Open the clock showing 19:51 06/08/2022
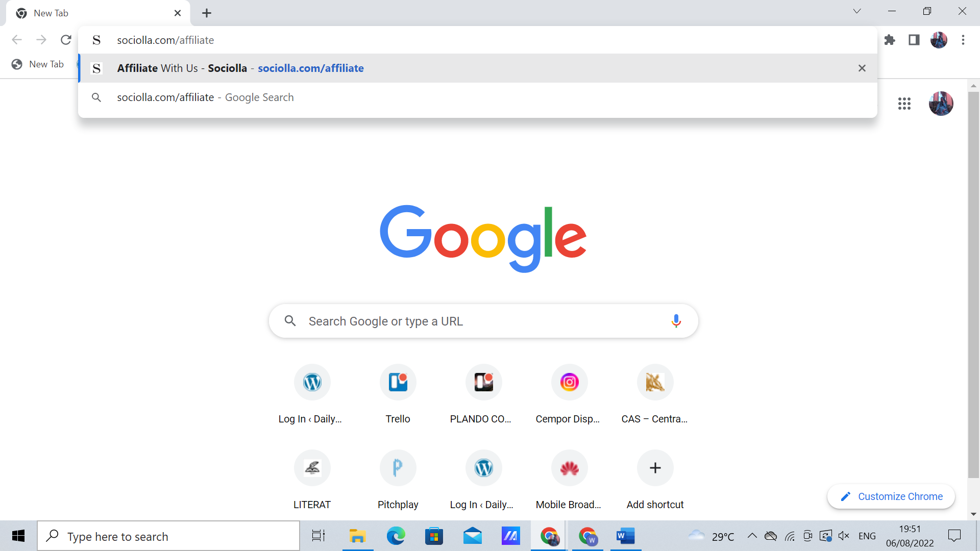Screen dimensions: 980x551 click(x=910, y=536)
